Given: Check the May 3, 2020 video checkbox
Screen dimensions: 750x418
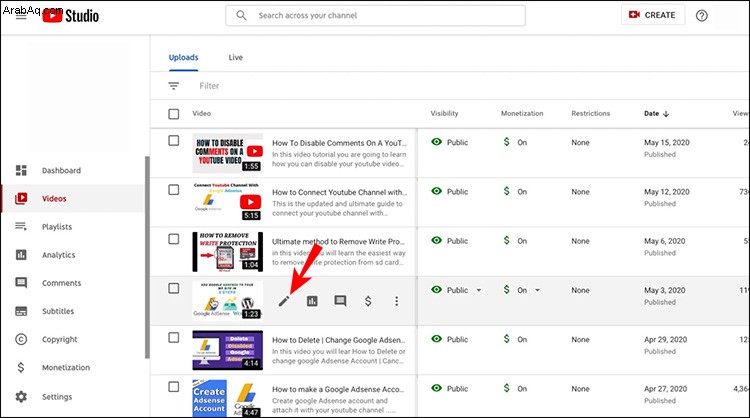Looking at the screenshot, I should (x=174, y=288).
